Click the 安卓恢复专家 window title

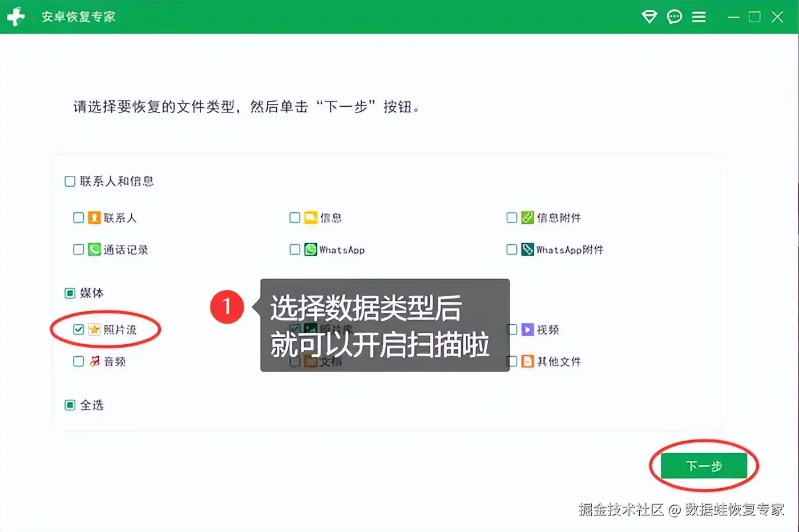[x=78, y=17]
